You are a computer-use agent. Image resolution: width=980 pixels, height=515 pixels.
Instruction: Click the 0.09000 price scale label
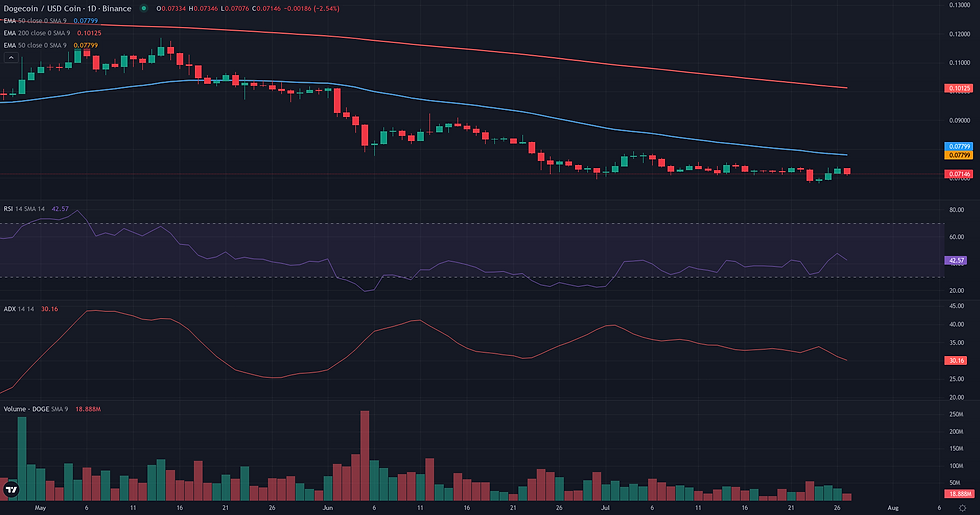[959, 120]
